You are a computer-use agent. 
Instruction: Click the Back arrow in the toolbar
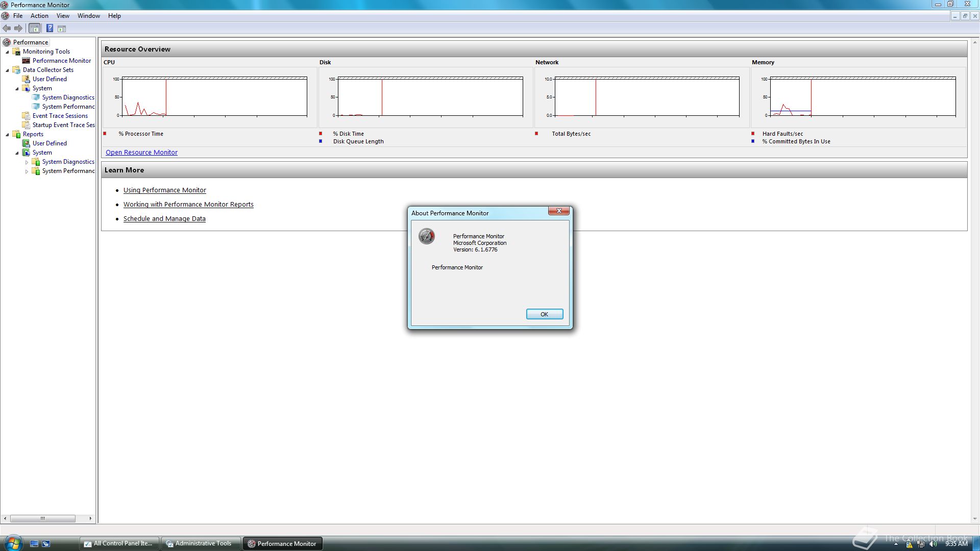coord(7,29)
